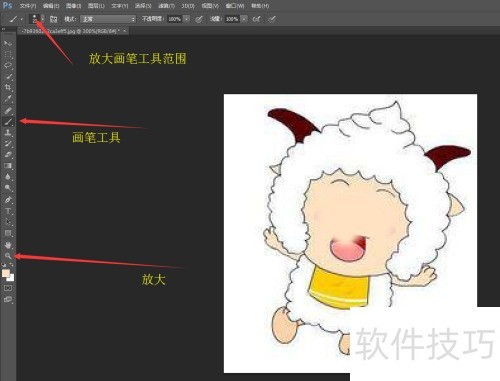Change the screen mode
Image resolution: width=500 pixels, height=381 pixels.
8,299
